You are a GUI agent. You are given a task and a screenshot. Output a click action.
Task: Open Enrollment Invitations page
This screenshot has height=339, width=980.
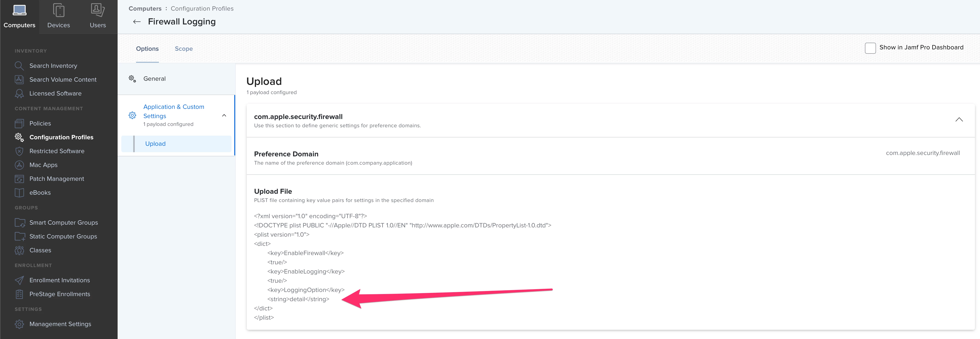click(x=60, y=280)
